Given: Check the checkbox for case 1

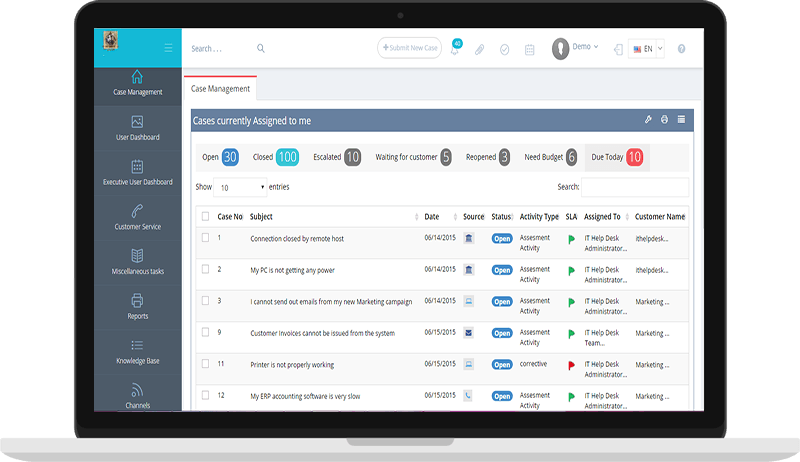Looking at the screenshot, I should click(x=205, y=238).
